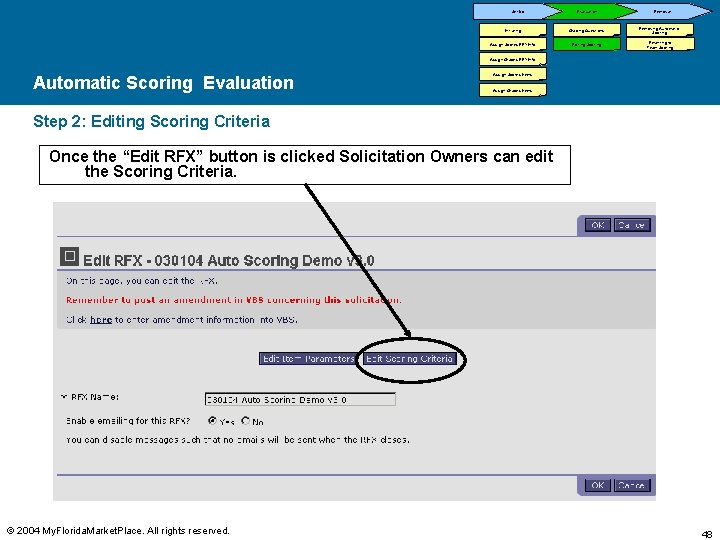Click the Cancel button at the bottom of the form
This screenshot has width=720, height=540.
(x=632, y=485)
